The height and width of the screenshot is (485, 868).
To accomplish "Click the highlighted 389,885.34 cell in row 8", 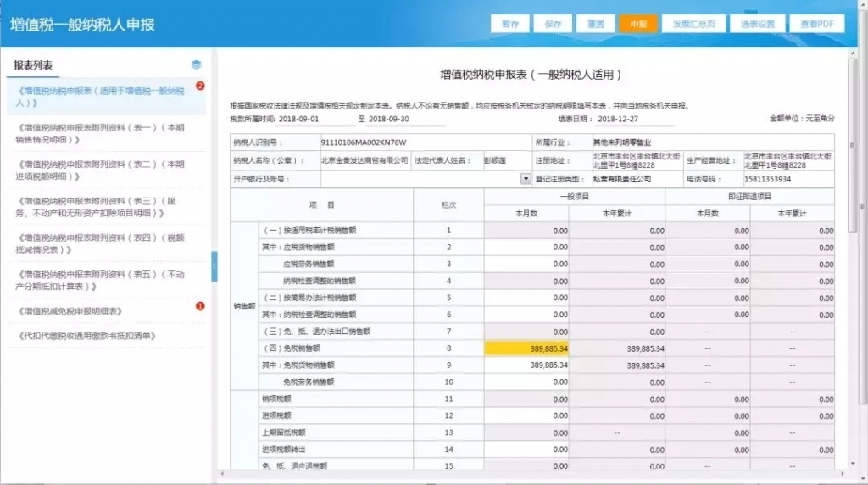I will [526, 348].
